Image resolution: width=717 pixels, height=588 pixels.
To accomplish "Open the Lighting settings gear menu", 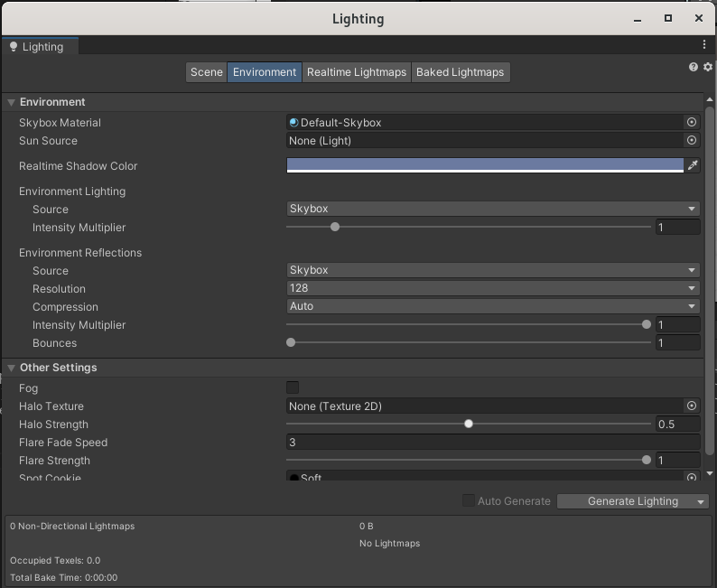I will click(x=706, y=67).
